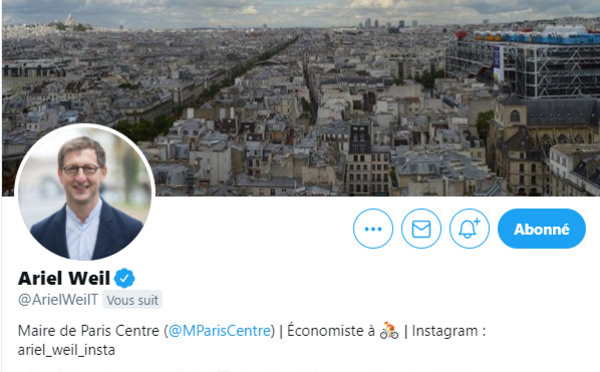Click the blue verified badge
This screenshot has height=372, width=600.
tap(125, 278)
